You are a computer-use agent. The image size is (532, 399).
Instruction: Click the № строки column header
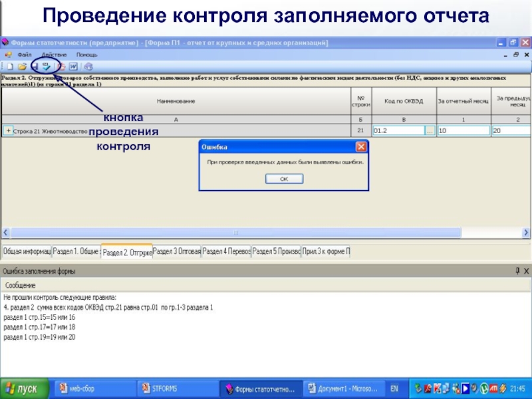pos(361,101)
